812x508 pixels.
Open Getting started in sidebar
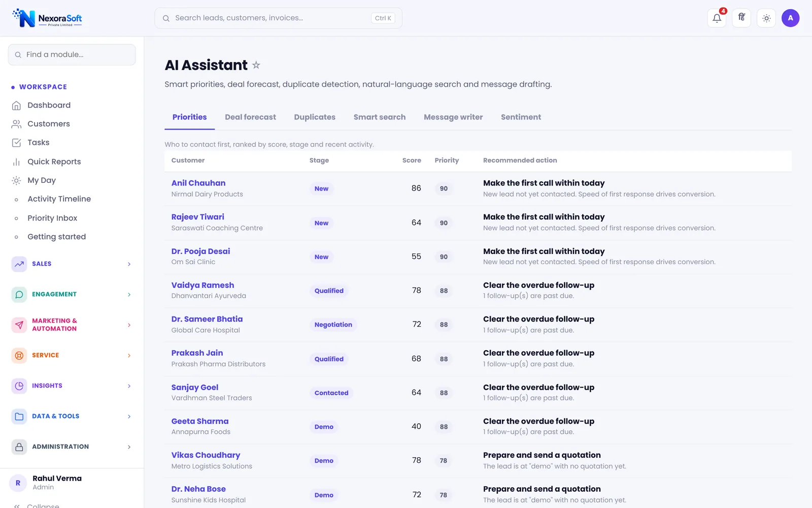tap(56, 237)
